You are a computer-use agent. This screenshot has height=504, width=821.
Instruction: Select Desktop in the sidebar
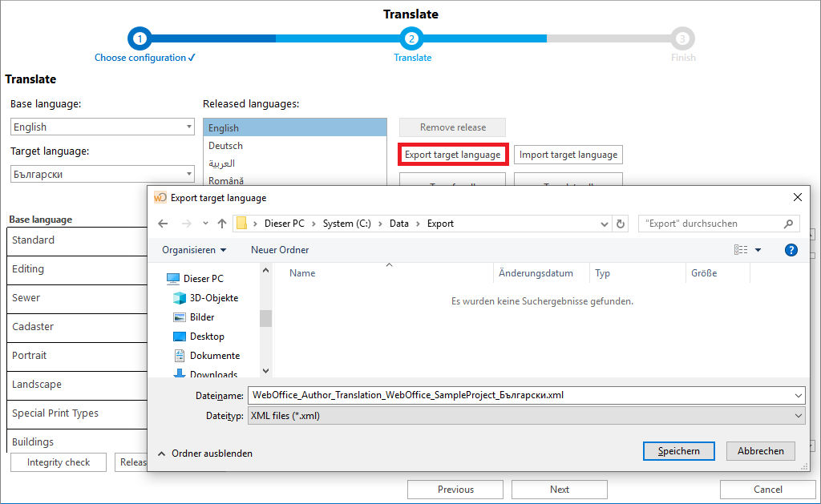(207, 336)
